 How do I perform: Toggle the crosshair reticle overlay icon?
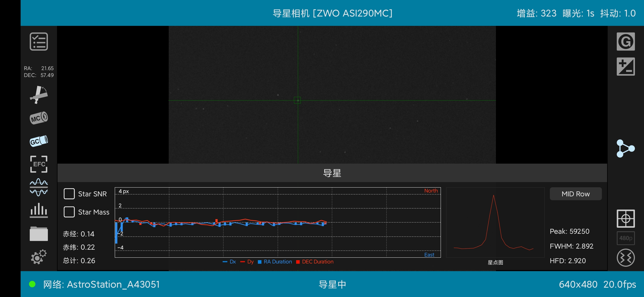[x=626, y=219]
